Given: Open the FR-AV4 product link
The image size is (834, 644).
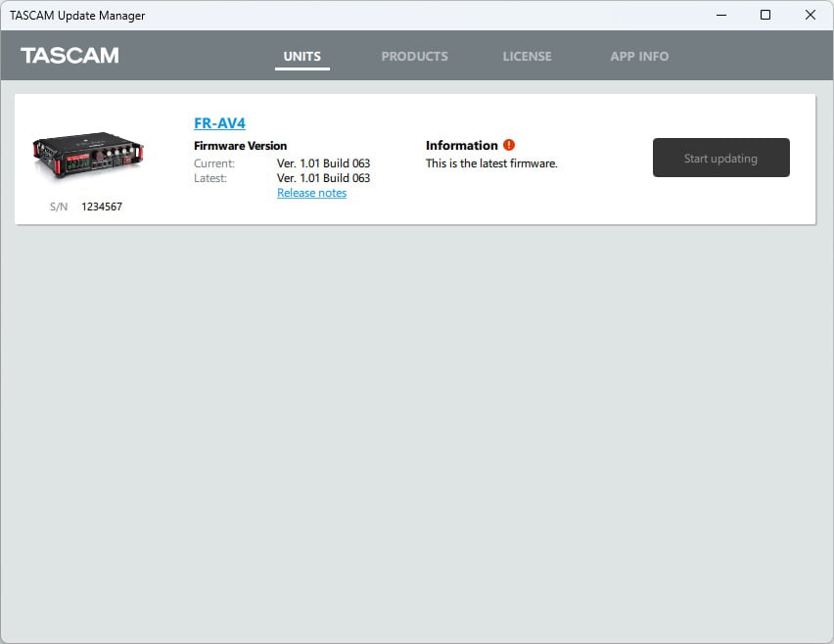Looking at the screenshot, I should point(219,123).
